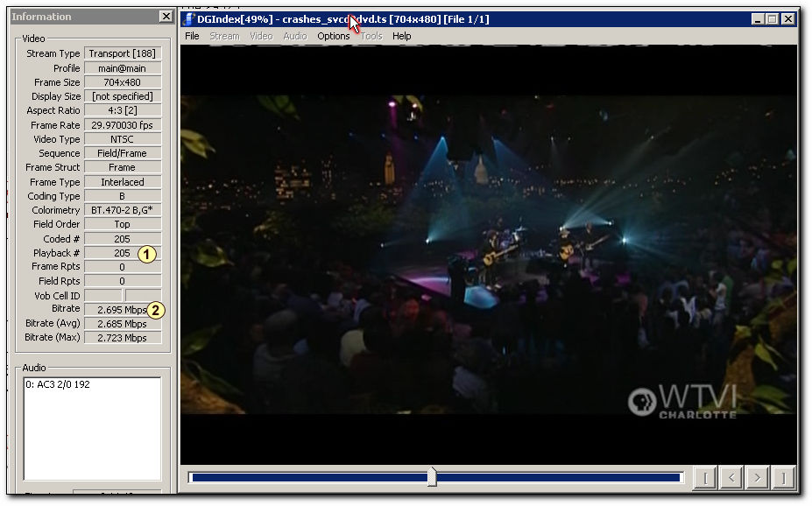Click the 'Playback #' value field

123,253
